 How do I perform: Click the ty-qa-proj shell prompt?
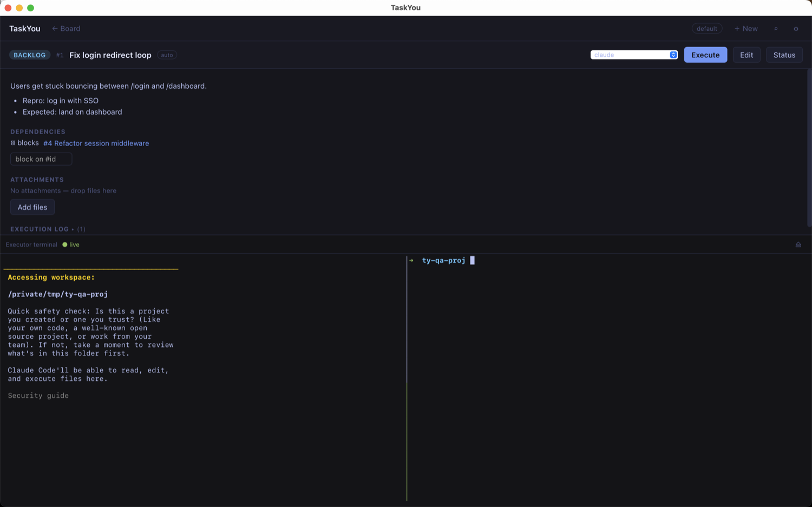tap(443, 260)
